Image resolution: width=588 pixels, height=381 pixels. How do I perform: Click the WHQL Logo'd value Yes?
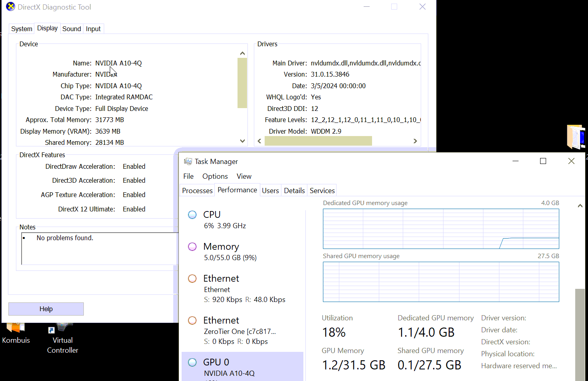click(x=316, y=97)
